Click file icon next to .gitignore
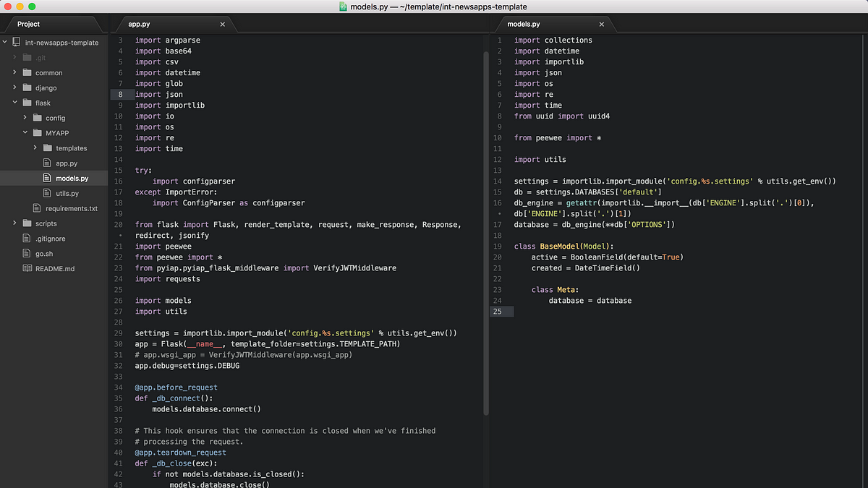Viewport: 868px width, 488px height. click(x=27, y=239)
